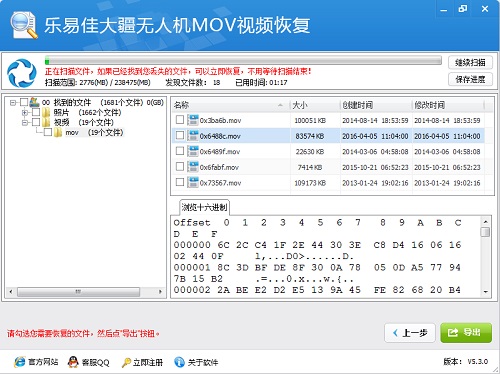Image resolution: width=500 pixels, height=374 pixels.
Task: Click the 导出 export button
Action: 466,333
